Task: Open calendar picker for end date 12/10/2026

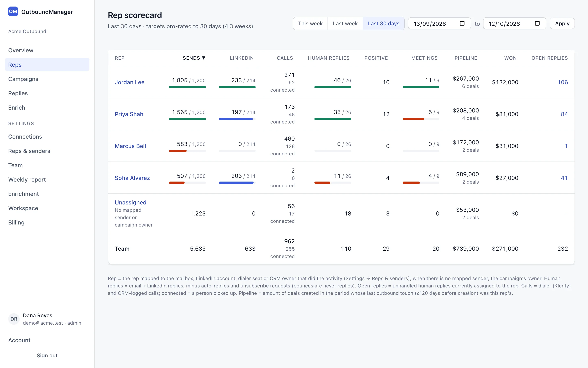Action: coord(537,23)
